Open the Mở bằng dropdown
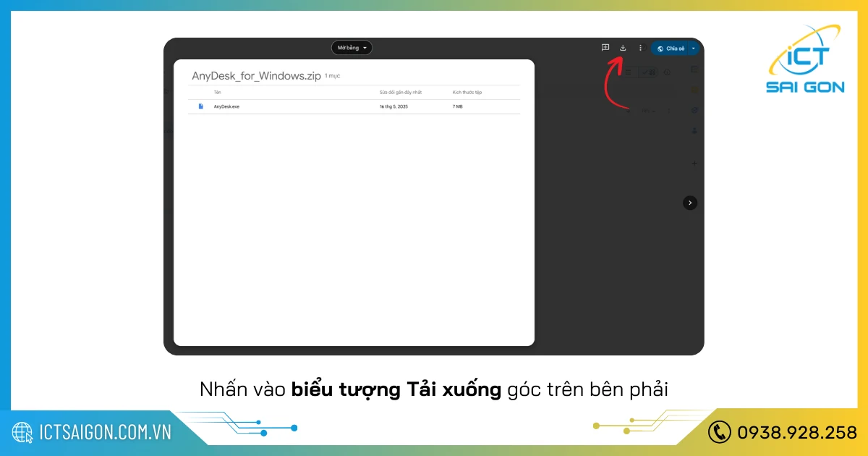Image resolution: width=868 pixels, height=456 pixels. click(352, 48)
